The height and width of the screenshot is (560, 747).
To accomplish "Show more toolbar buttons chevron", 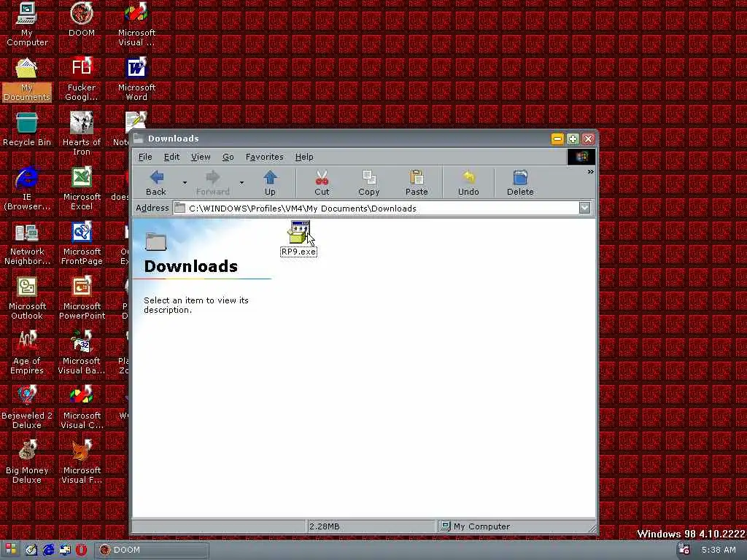I will click(591, 172).
